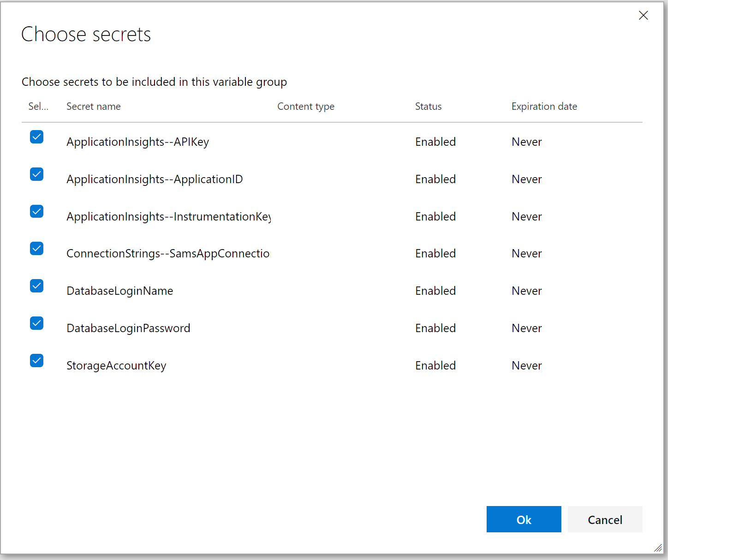Click the Sel... column header
This screenshot has height=560, width=738.
click(38, 107)
